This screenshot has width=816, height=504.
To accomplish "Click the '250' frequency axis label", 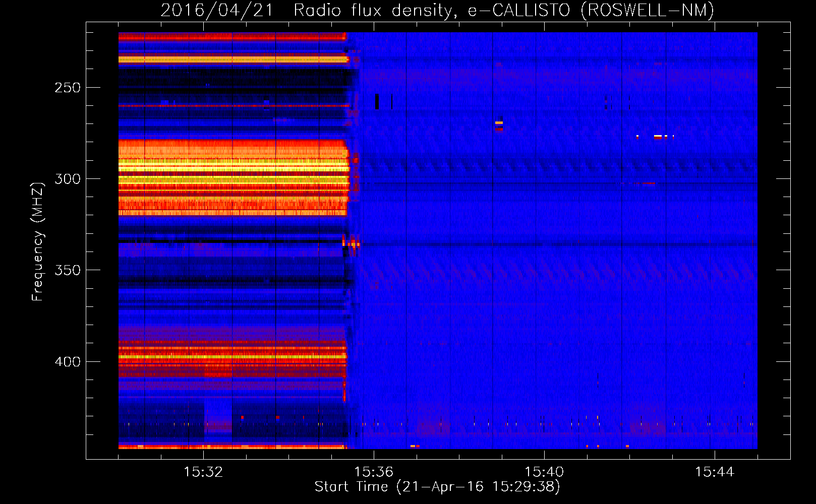I will [68, 88].
